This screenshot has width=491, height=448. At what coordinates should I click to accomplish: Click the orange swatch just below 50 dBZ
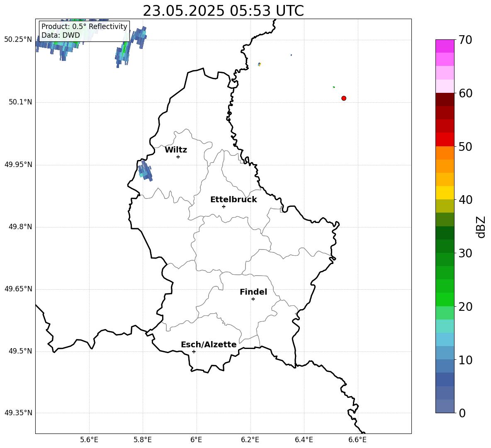tap(445, 153)
